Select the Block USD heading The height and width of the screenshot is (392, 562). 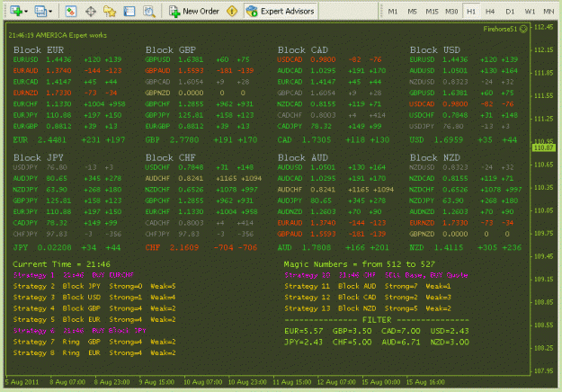click(x=434, y=49)
